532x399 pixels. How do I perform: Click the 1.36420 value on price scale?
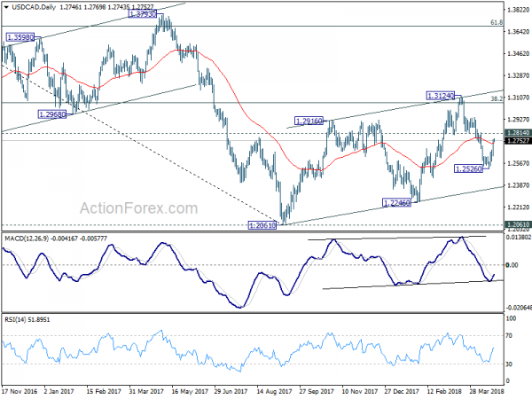518,32
